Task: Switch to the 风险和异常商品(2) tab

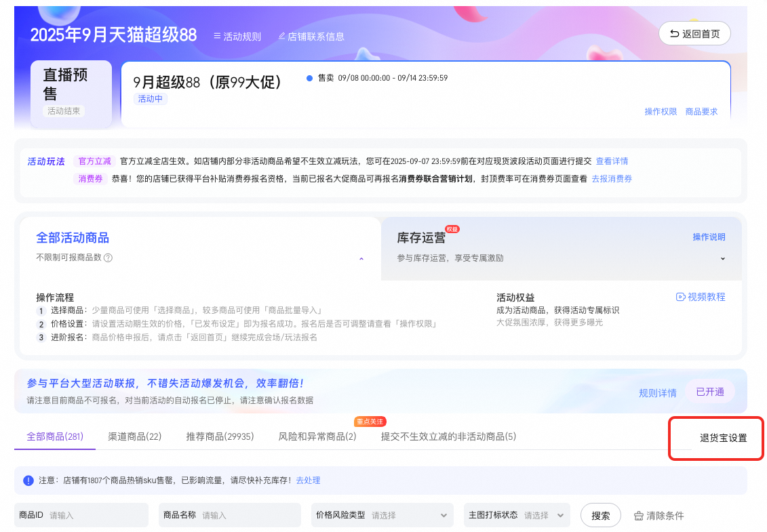Action: point(317,436)
